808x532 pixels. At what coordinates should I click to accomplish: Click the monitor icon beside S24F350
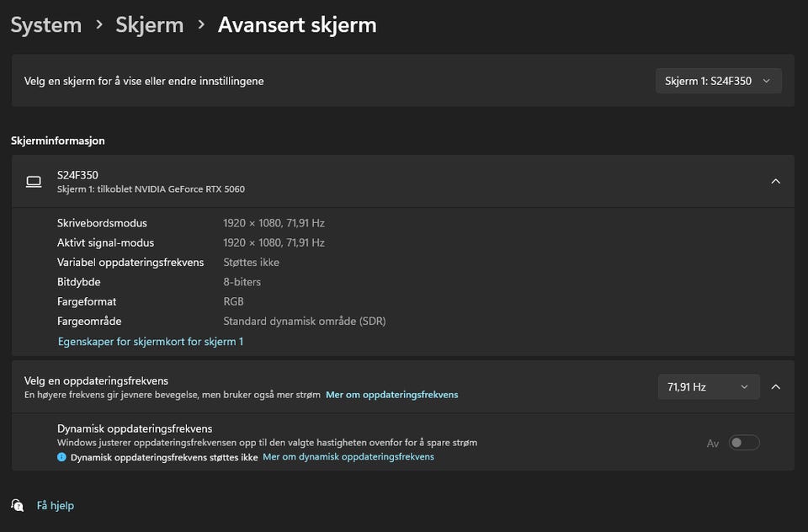coord(34,182)
